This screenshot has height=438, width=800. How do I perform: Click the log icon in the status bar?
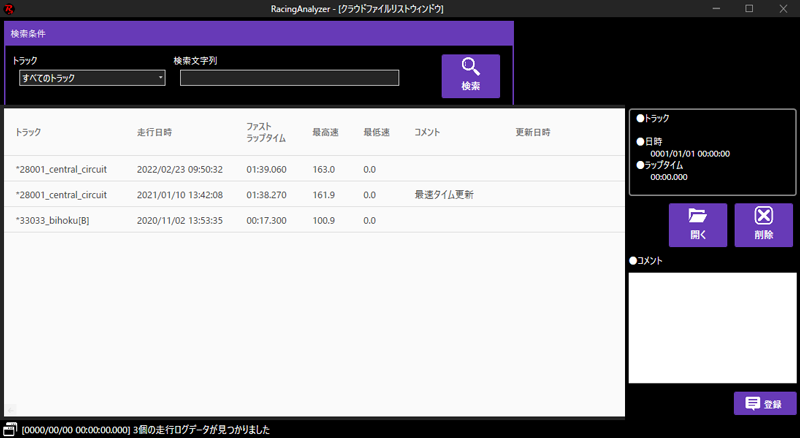pos(10,429)
